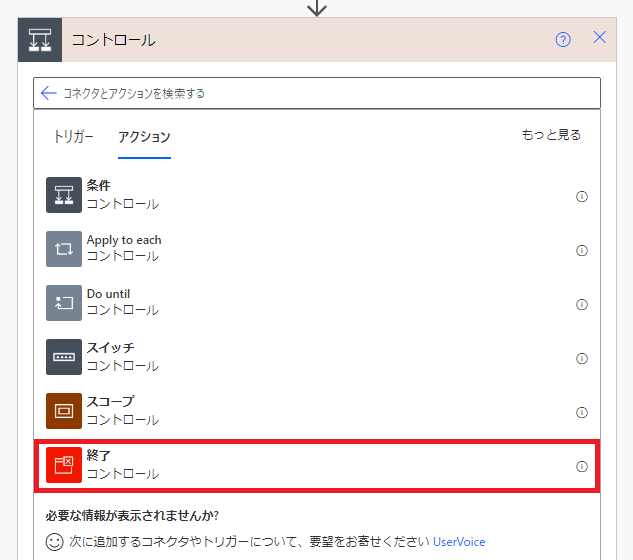Show info for the 条件 action

coord(582,197)
